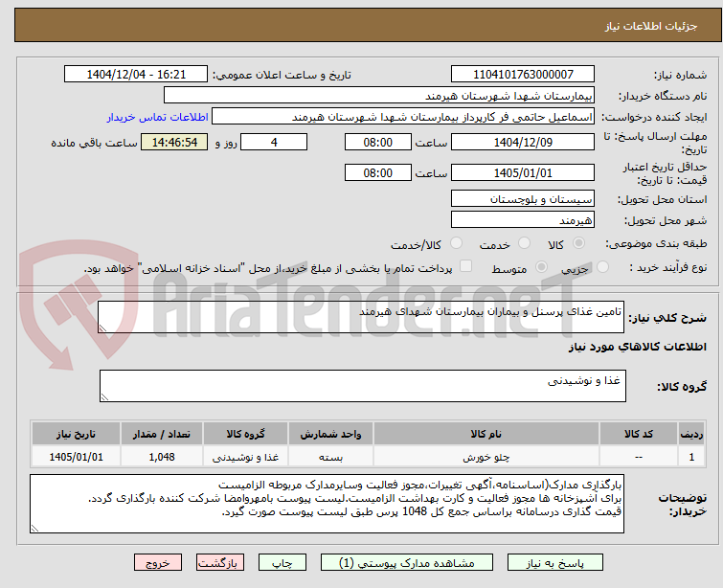Viewport: 723px width, 588px height.
Task: Click the چاپ print button
Action: 282,563
